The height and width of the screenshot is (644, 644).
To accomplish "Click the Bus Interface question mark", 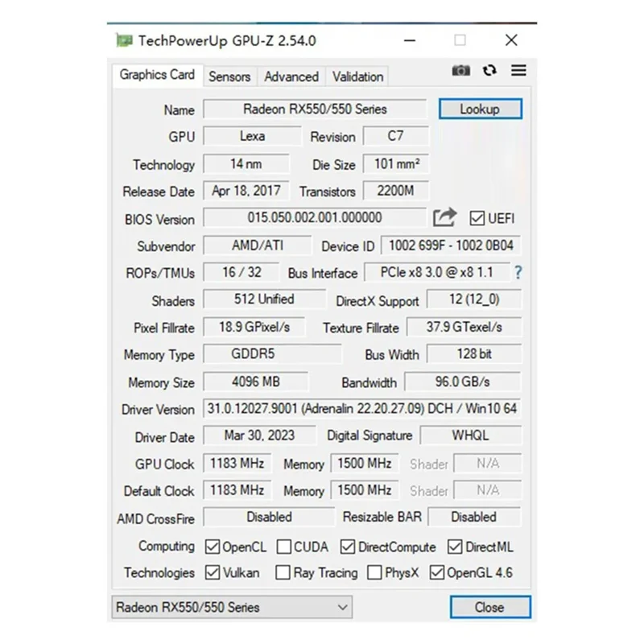I will coord(518,272).
